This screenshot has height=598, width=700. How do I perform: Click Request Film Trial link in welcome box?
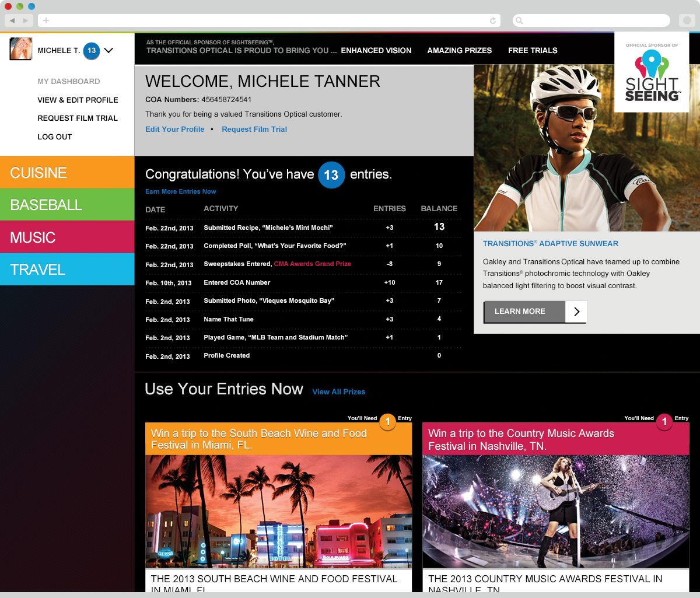254,129
